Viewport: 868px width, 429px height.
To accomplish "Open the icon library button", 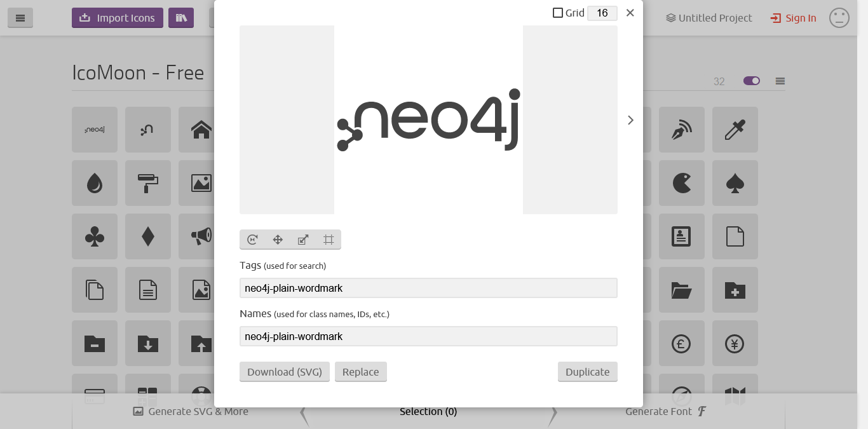I will tap(181, 18).
